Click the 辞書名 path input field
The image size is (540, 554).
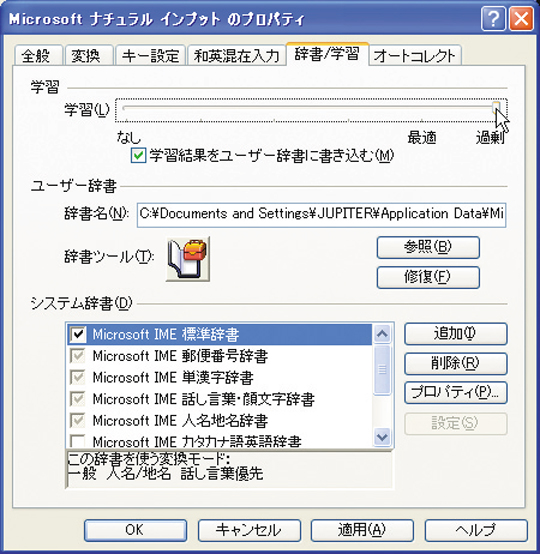click(321, 214)
